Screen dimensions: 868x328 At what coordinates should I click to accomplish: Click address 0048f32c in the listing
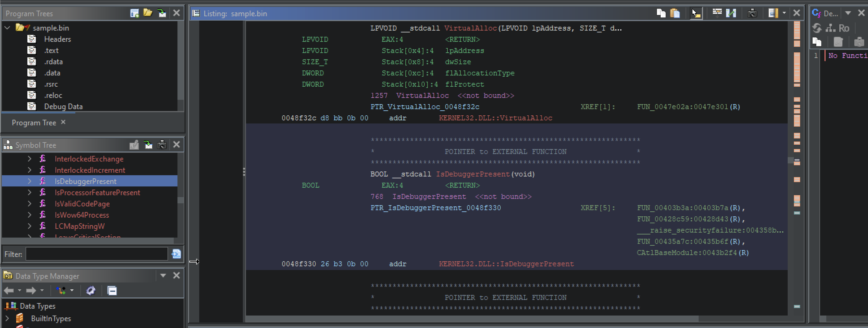[x=299, y=118]
